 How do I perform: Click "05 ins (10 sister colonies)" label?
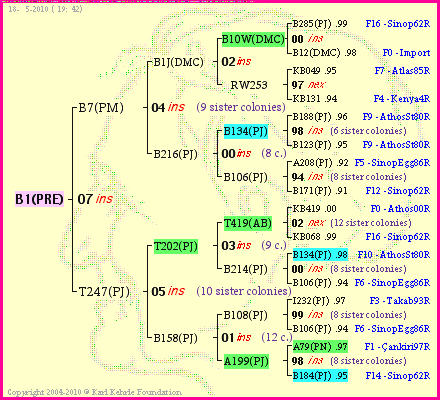tap(222, 291)
